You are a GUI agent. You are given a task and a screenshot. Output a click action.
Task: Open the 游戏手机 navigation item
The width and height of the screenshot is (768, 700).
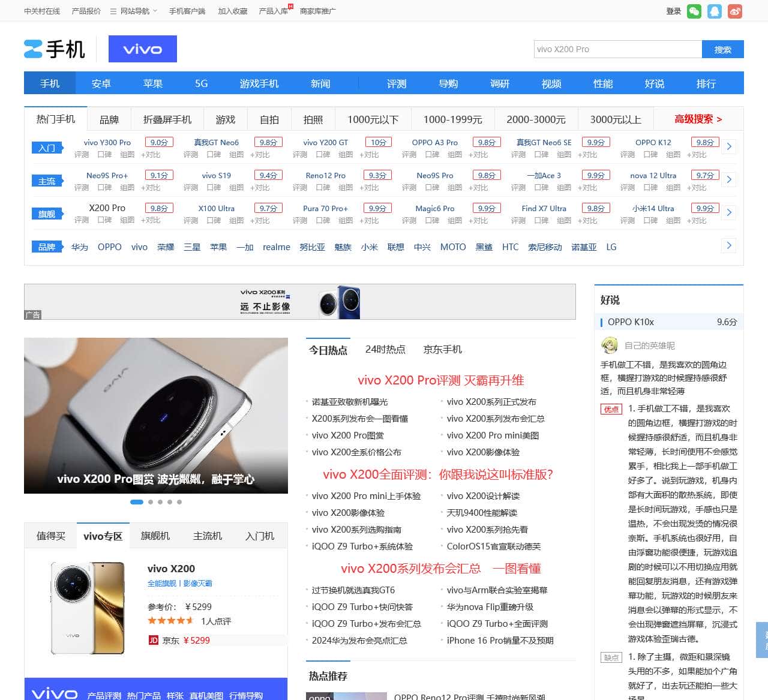click(259, 83)
